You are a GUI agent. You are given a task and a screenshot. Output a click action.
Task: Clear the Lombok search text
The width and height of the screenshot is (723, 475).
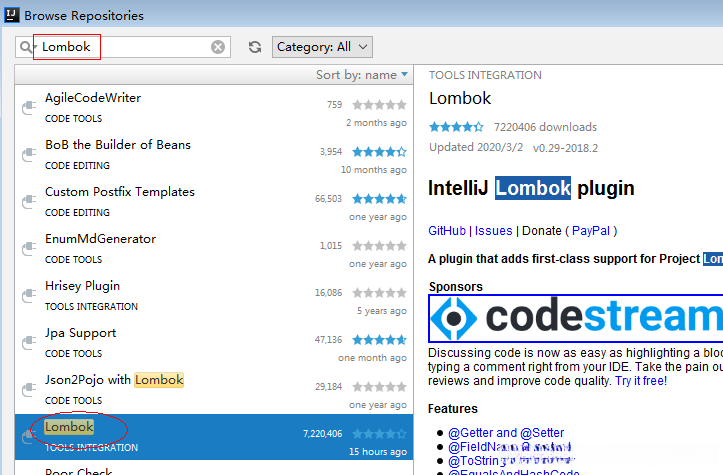coord(218,47)
